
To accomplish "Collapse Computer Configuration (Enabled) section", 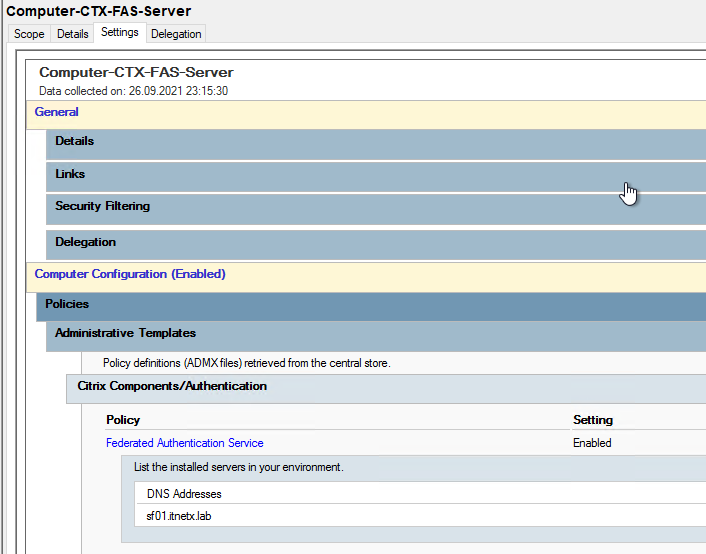I will coord(366,277).
